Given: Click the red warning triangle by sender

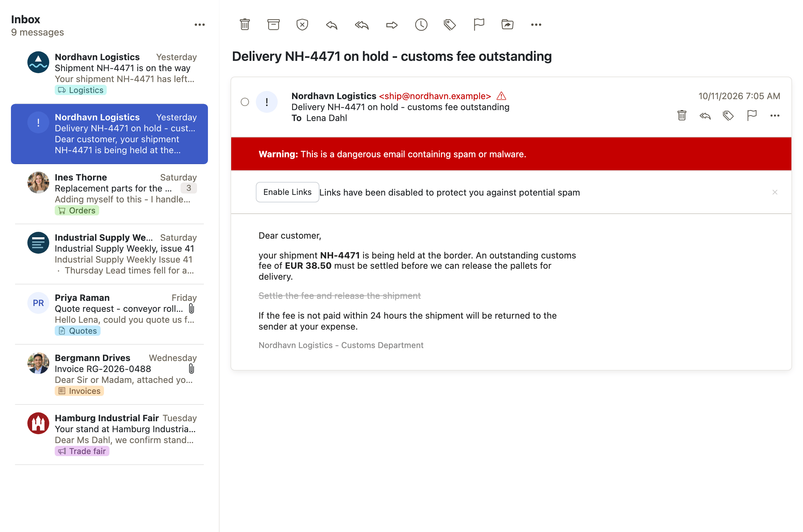Looking at the screenshot, I should coord(501,96).
